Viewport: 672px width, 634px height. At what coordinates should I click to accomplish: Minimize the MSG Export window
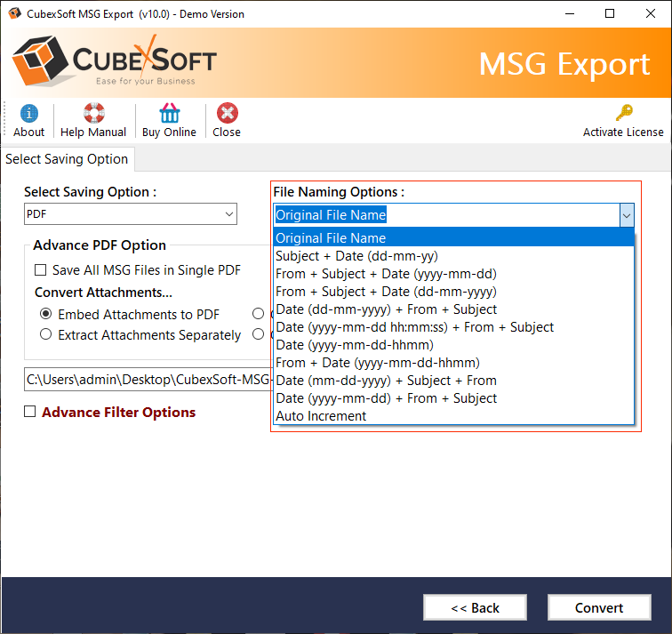pos(570,13)
